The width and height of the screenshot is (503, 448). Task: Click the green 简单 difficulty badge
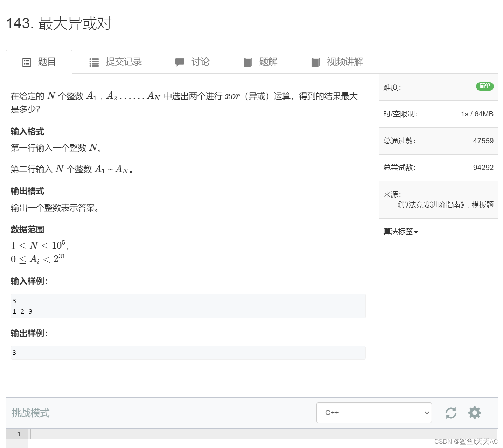pyautogui.click(x=484, y=86)
